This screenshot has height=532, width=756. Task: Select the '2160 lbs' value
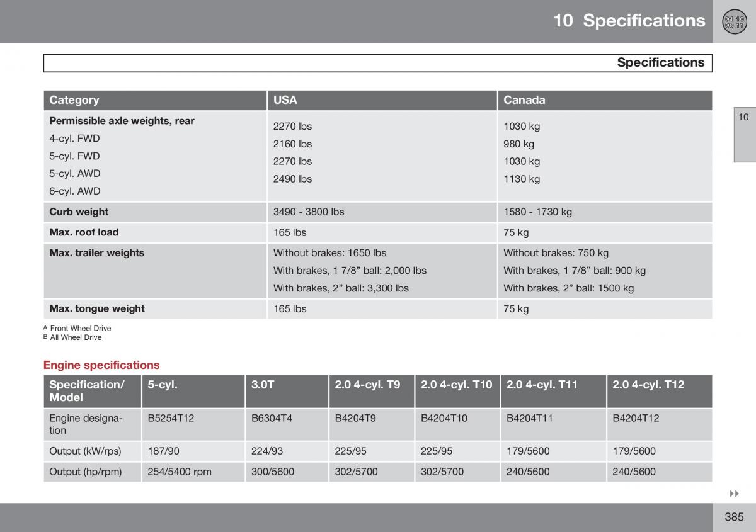(x=292, y=144)
